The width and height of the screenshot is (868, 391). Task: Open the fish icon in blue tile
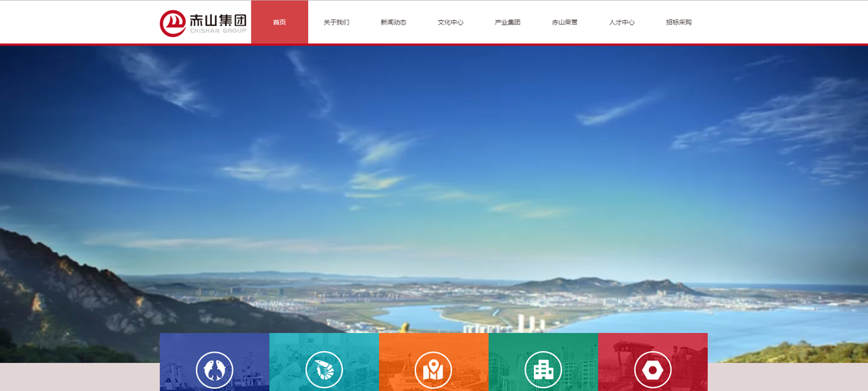pyautogui.click(x=214, y=370)
